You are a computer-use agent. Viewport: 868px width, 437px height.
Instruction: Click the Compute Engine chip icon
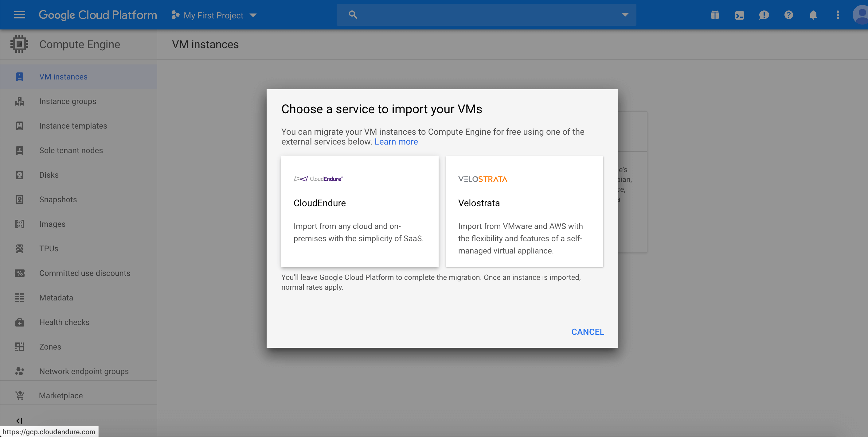tap(20, 44)
